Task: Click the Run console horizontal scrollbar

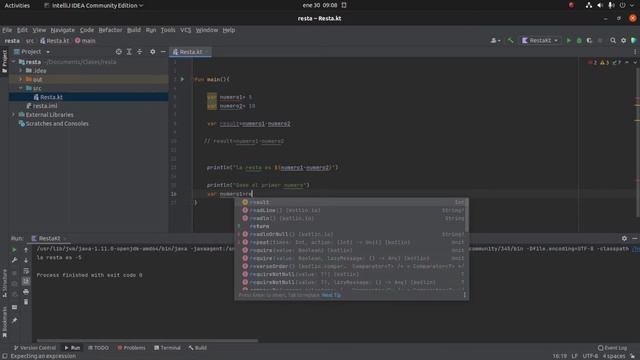Action: point(147,340)
